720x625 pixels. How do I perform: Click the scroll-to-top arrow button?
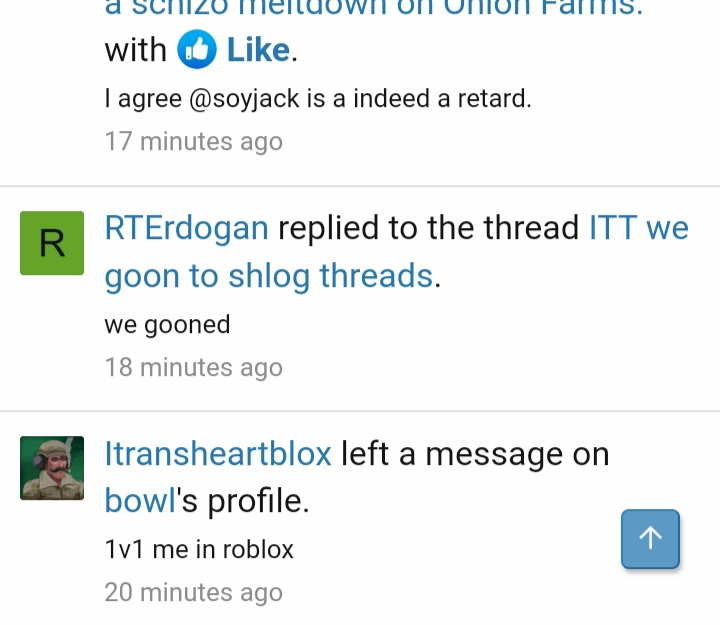(650, 539)
